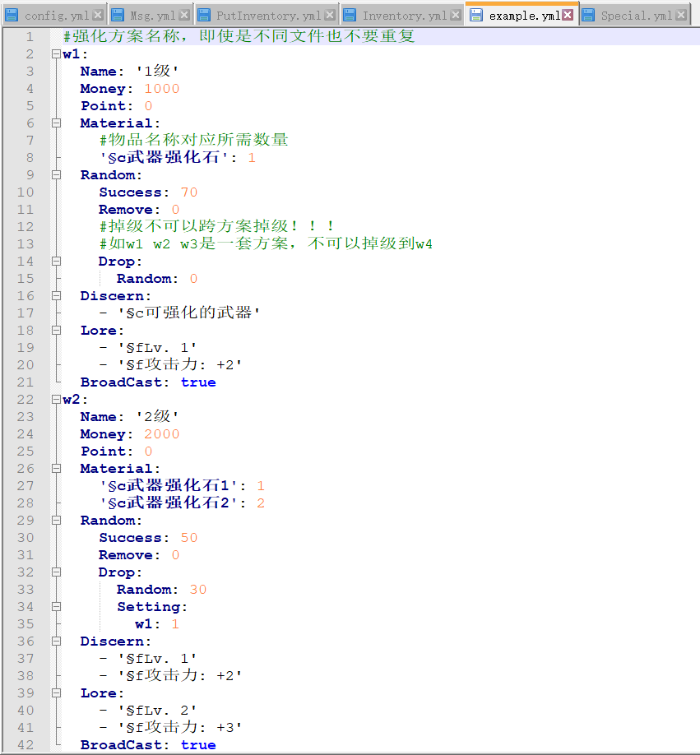
Task: Close the Msg.yml tab
Action: coord(184,15)
